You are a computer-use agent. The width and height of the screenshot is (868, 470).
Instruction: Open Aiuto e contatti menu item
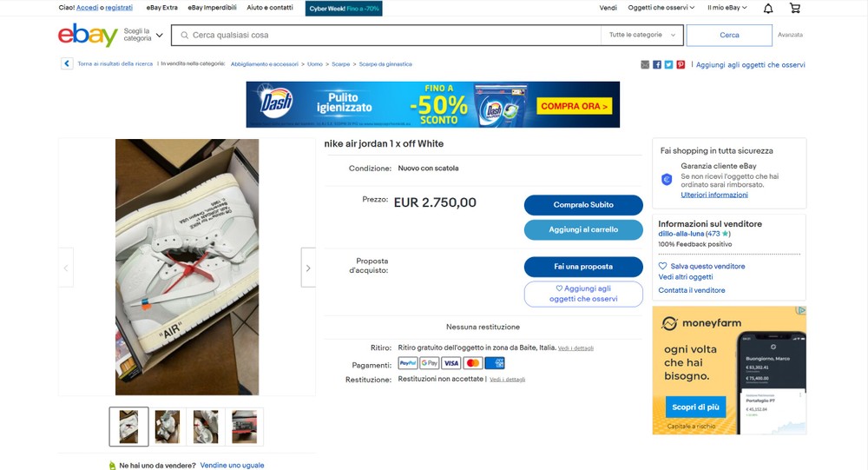click(x=270, y=8)
